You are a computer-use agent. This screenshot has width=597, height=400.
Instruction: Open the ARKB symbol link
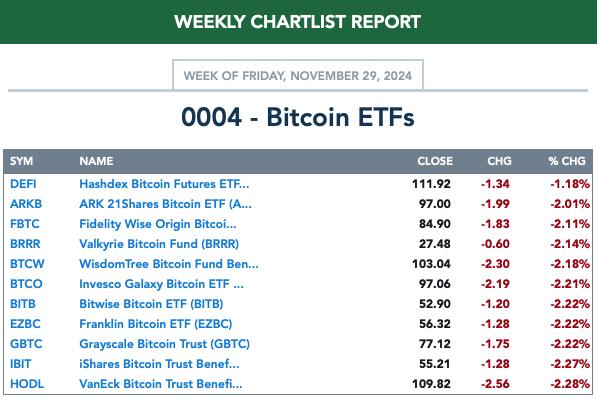pyautogui.click(x=26, y=204)
